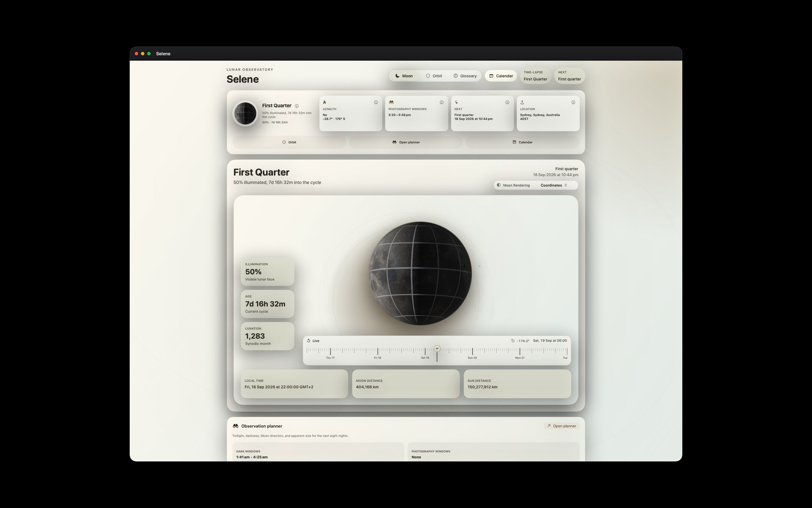
Task: Click the Sun Distance 150,277,912 km value
Action: [x=482, y=387]
